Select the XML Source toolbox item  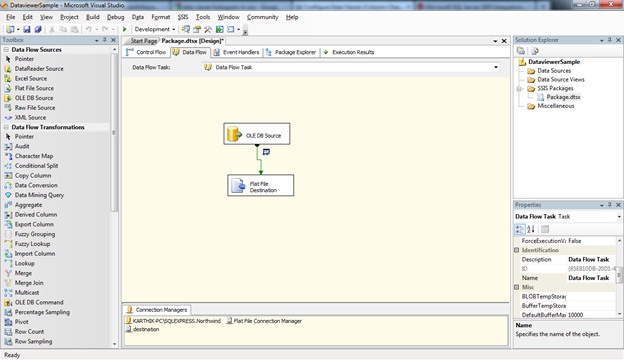[x=30, y=117]
